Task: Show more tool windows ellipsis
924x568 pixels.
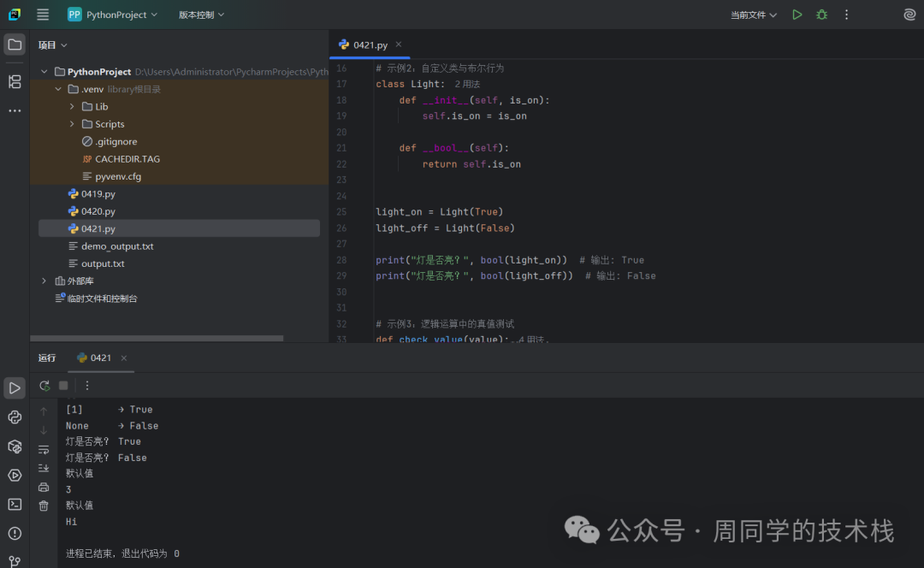Action: pos(15,110)
